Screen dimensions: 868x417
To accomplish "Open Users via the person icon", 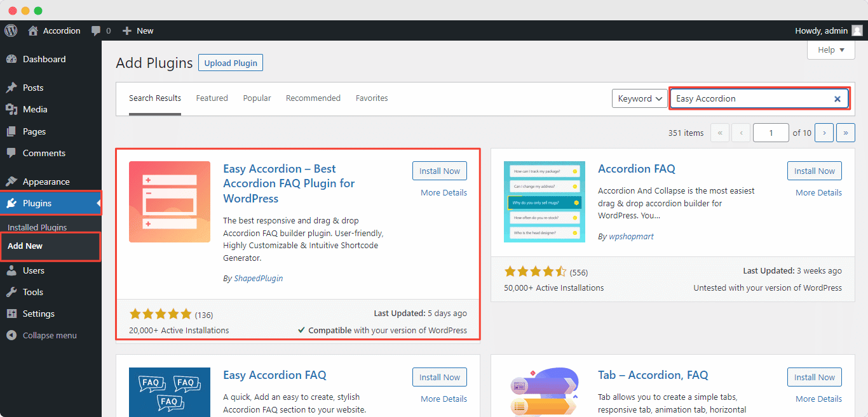I will [14, 270].
